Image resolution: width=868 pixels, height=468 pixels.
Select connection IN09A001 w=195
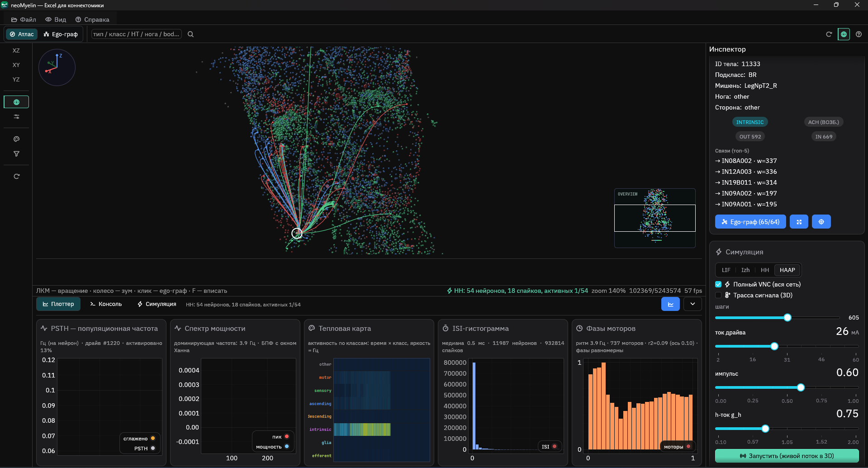[746, 204]
